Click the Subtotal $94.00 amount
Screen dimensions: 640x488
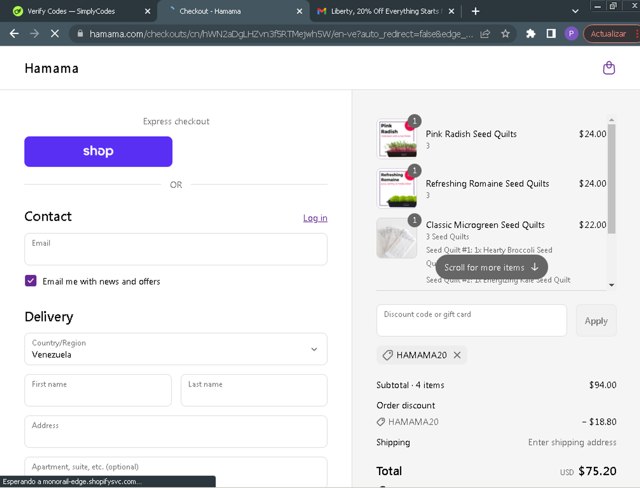pos(602,385)
